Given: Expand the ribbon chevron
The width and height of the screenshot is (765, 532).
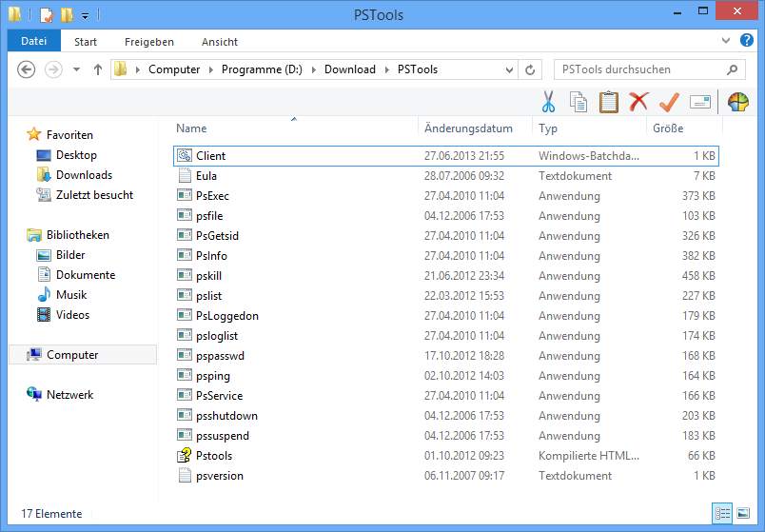Looking at the screenshot, I should click(726, 41).
